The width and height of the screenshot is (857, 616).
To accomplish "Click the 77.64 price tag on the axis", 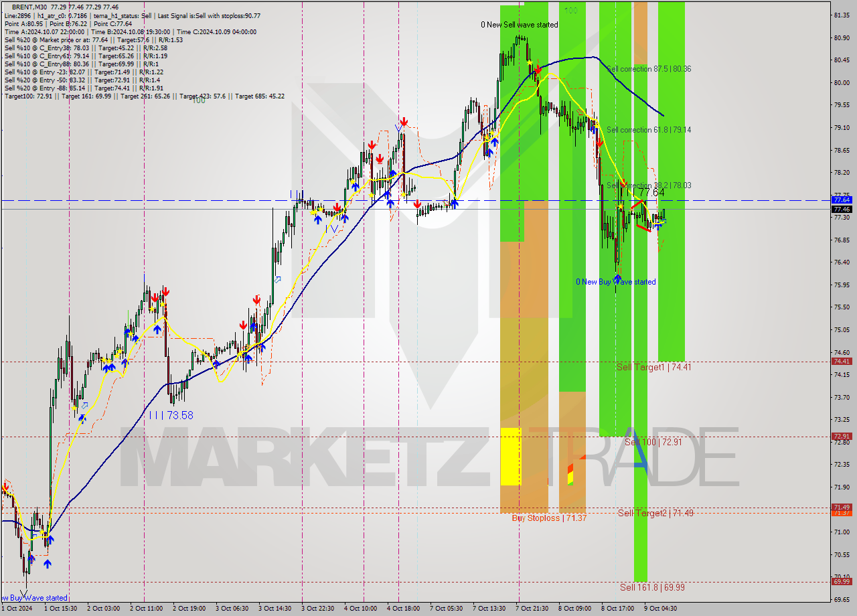I will pyautogui.click(x=842, y=200).
